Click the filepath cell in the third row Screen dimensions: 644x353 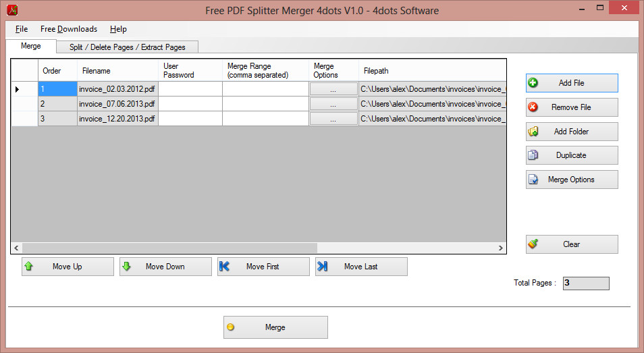click(433, 119)
